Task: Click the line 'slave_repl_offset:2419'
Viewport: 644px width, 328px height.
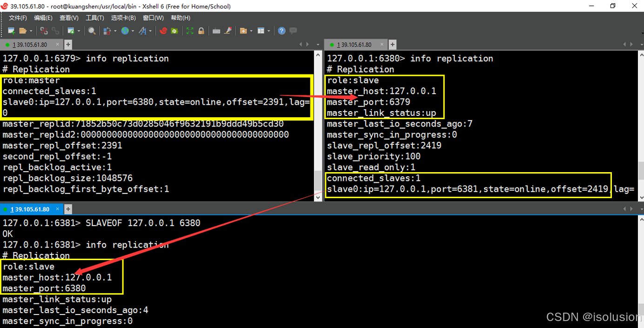Action: 384,146
